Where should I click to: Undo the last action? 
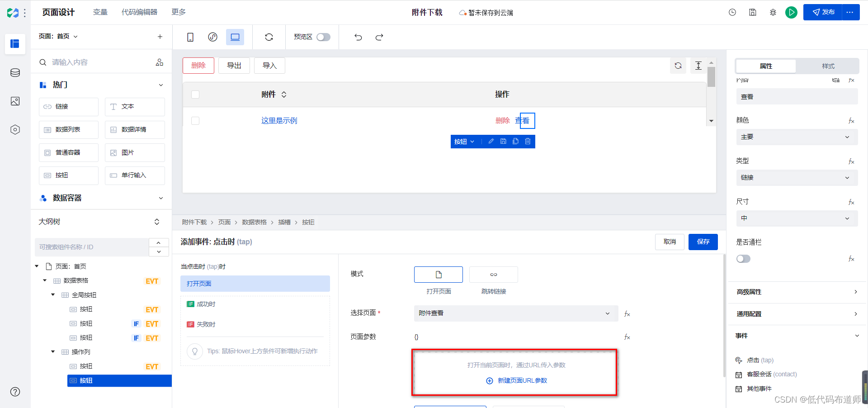pos(358,37)
